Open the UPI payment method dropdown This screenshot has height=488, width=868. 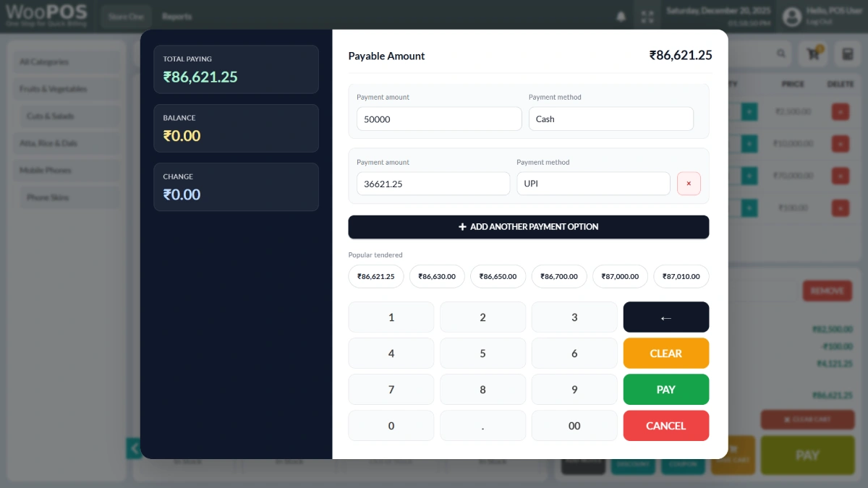[x=592, y=184]
